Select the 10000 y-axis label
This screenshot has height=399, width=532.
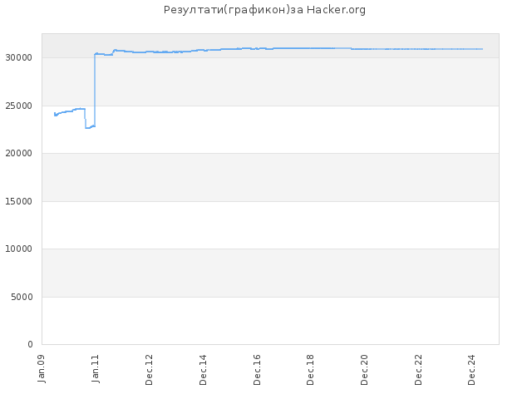point(18,249)
